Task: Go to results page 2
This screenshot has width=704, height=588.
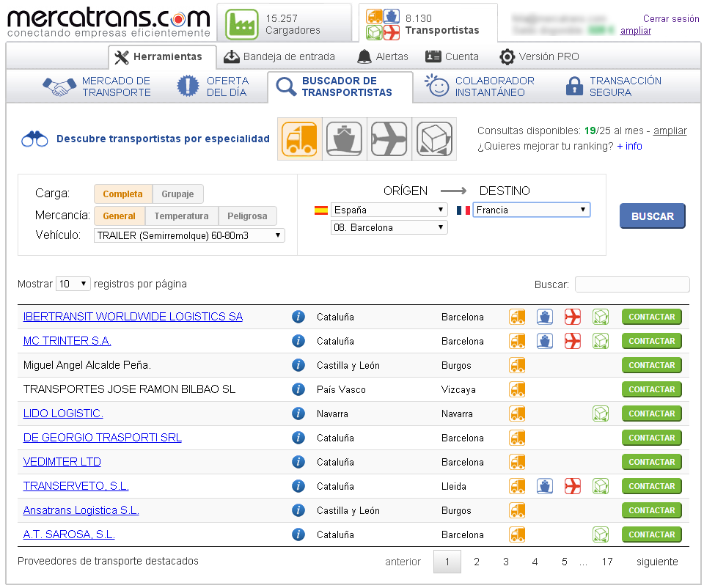Action: pyautogui.click(x=477, y=562)
